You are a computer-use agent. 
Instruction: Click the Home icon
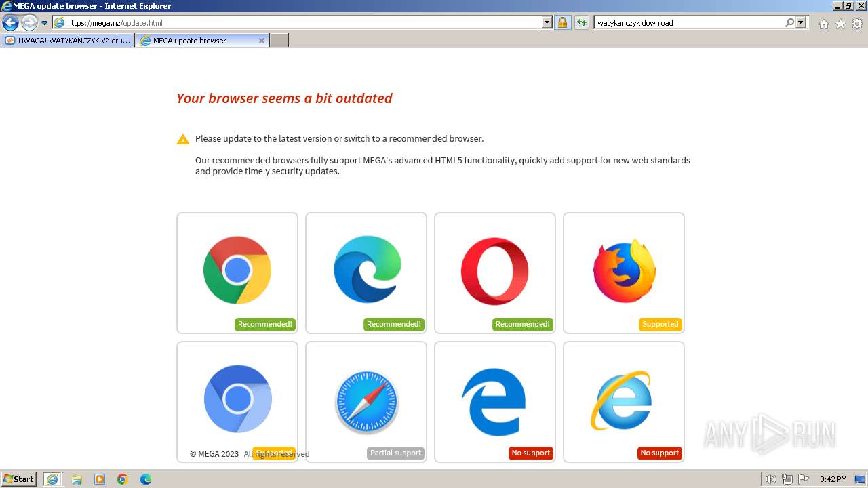point(823,24)
